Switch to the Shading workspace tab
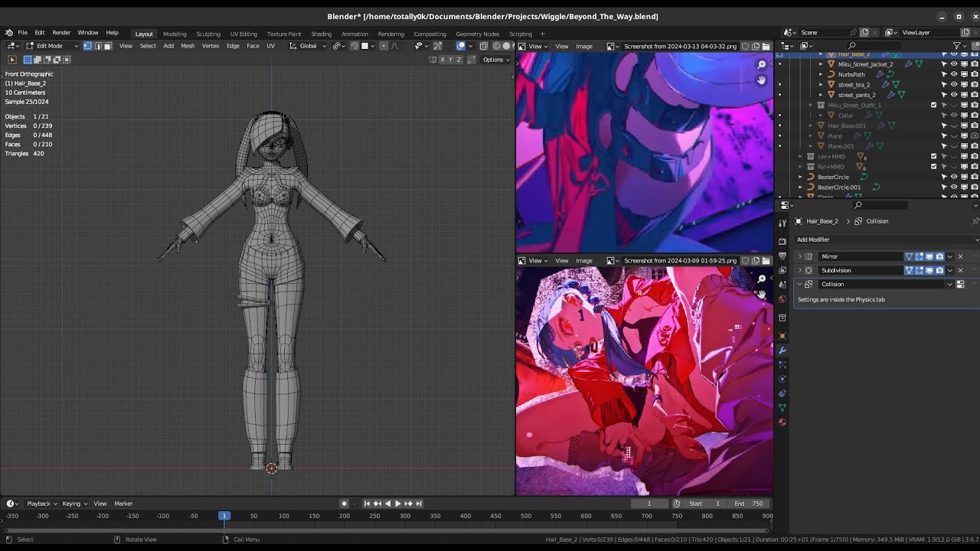This screenshot has width=980, height=551. click(x=322, y=34)
